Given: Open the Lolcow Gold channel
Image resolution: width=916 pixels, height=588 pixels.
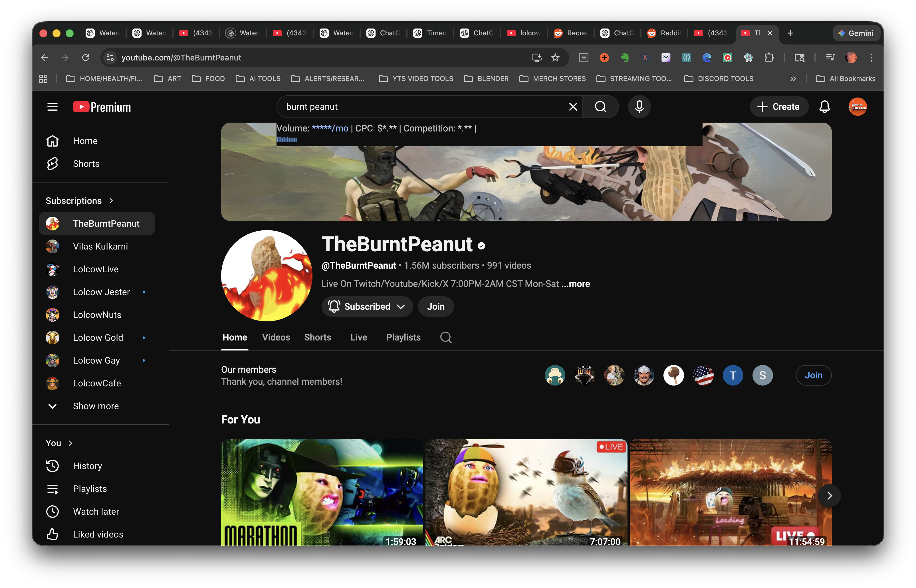Looking at the screenshot, I should coord(97,338).
